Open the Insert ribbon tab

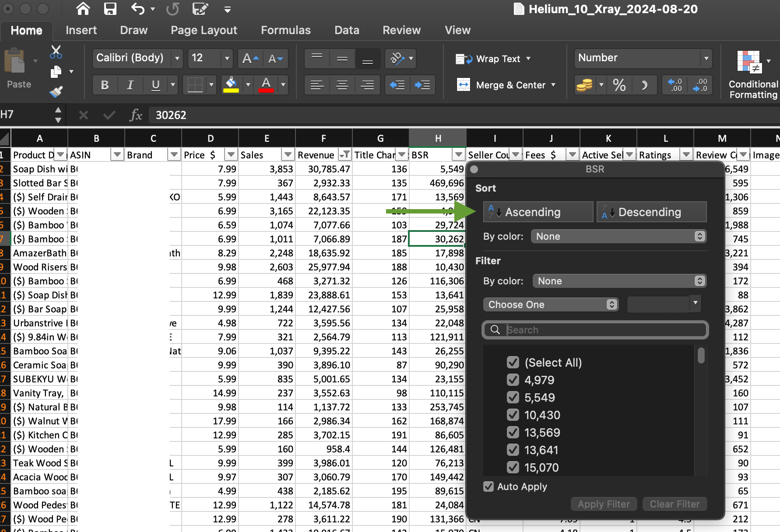tap(81, 30)
